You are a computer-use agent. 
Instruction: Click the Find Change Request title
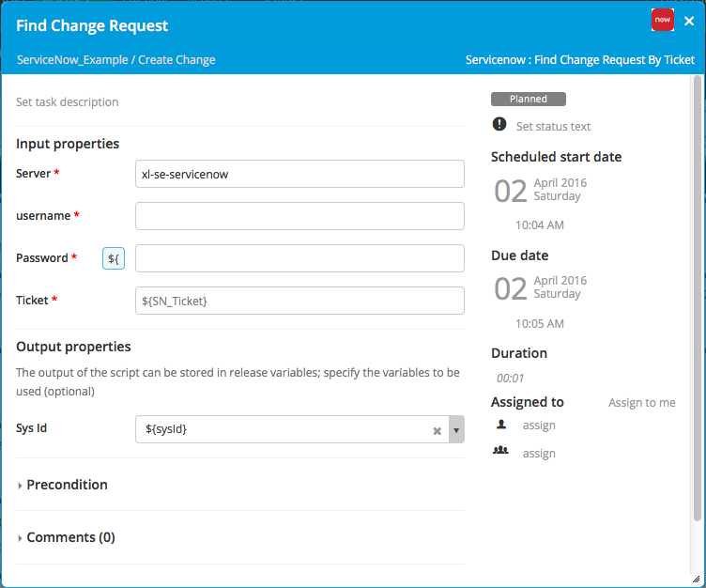[x=92, y=25]
